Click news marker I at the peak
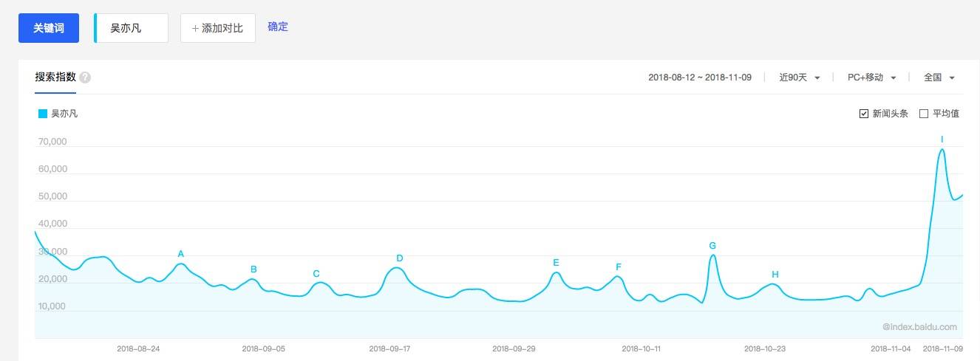This screenshot has height=361, width=980. coord(942,140)
